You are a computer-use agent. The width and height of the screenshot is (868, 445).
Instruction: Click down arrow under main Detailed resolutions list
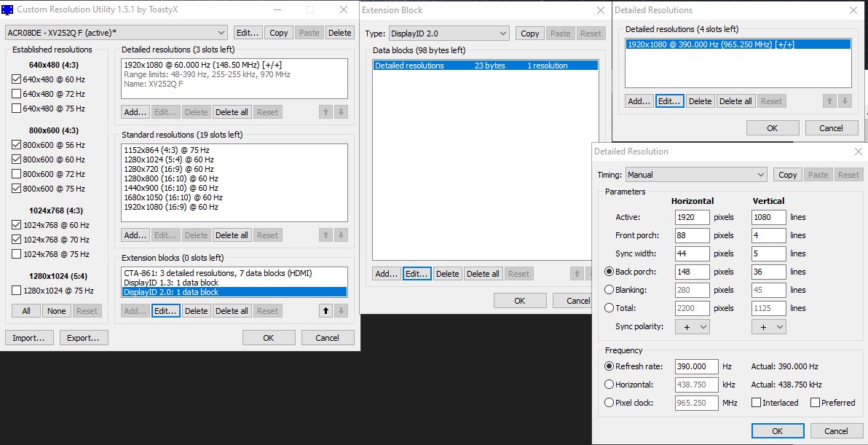pyautogui.click(x=341, y=112)
